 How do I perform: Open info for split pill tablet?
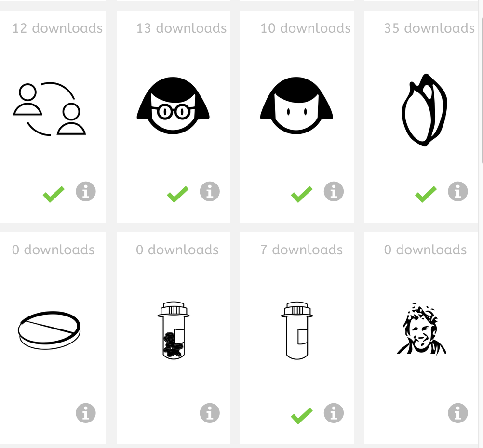pos(86,413)
